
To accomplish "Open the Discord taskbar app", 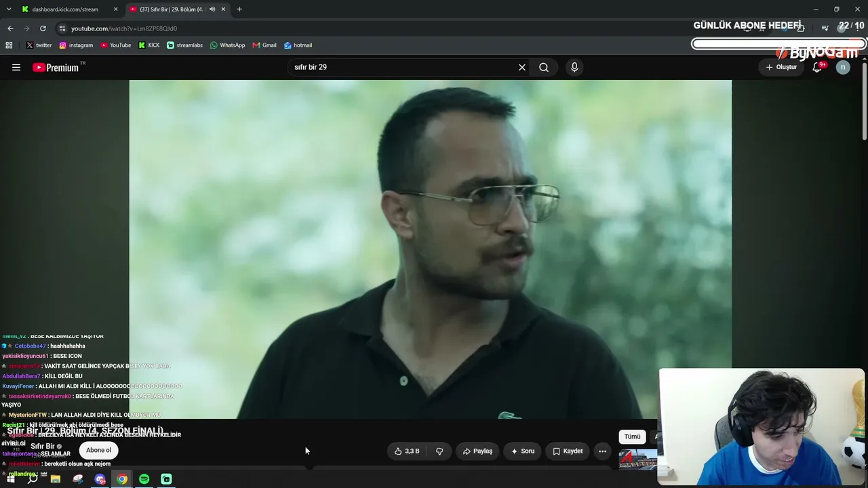I will tap(100, 479).
